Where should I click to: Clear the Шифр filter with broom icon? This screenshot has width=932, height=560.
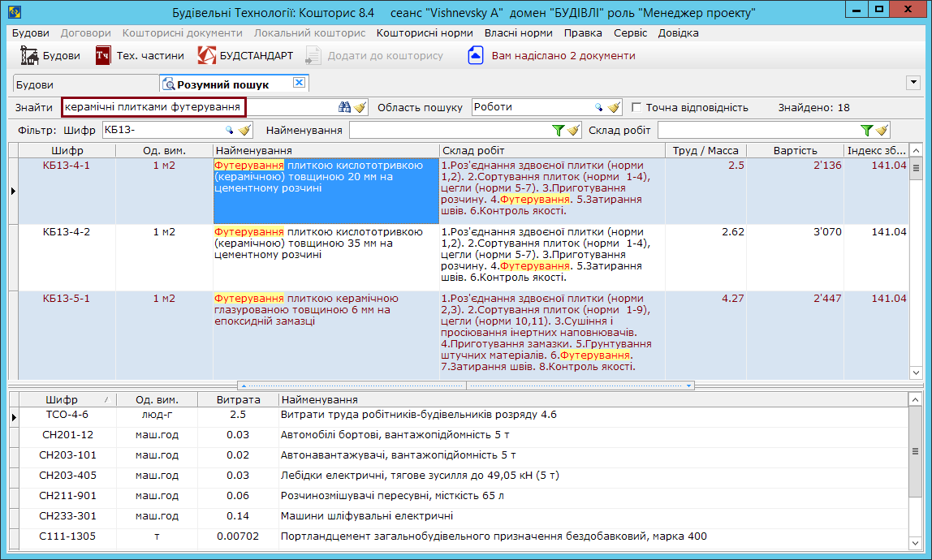[245, 130]
